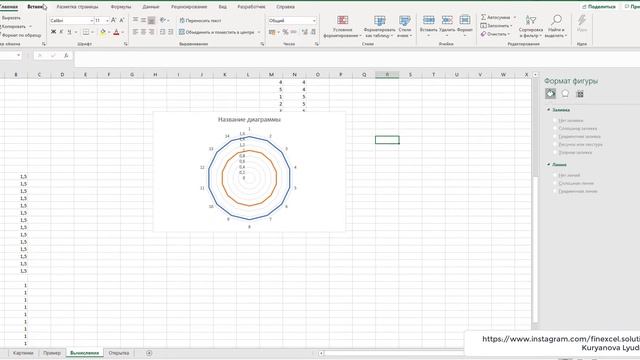The height and width of the screenshot is (360, 640).
Task: Open the Автосумма dropdown arrow
Action: 514,17
